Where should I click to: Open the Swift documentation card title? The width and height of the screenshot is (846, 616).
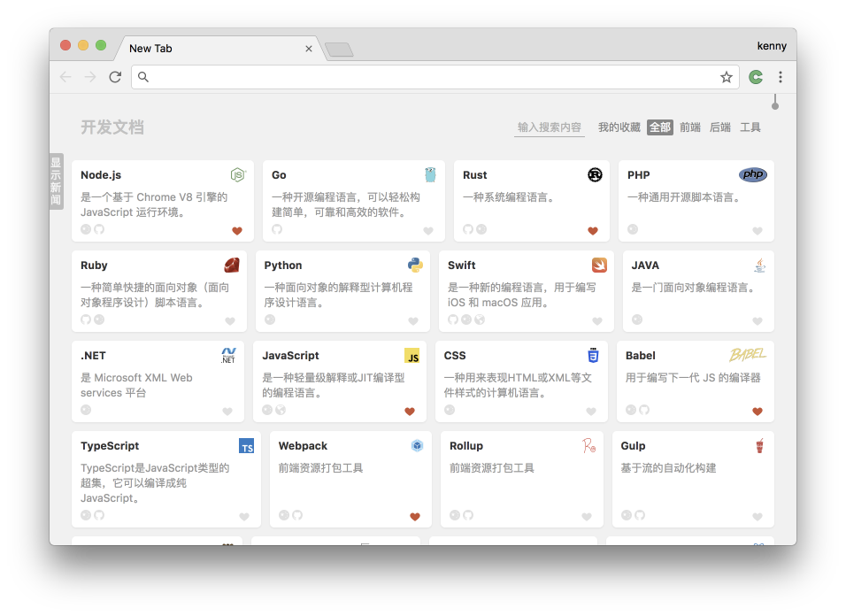(461, 266)
